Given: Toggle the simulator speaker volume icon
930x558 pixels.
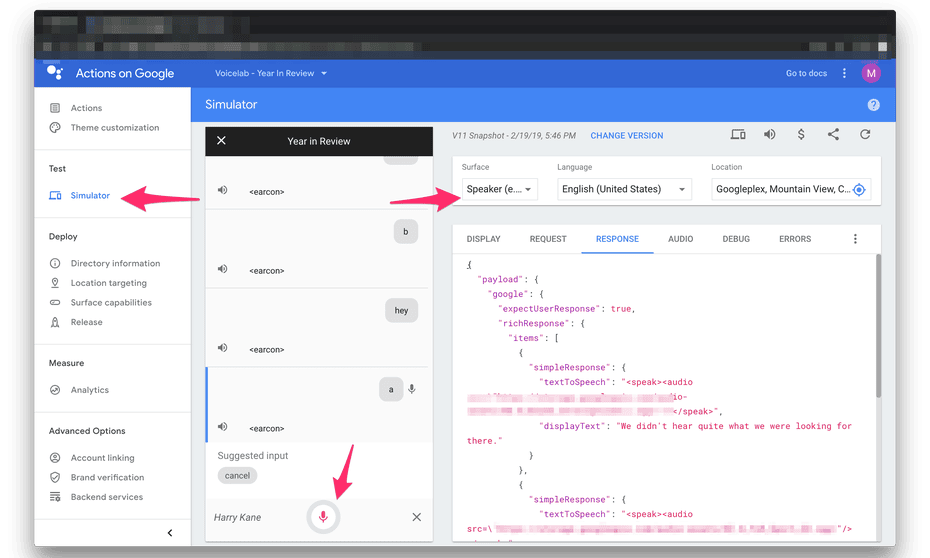Looking at the screenshot, I should coord(769,135).
